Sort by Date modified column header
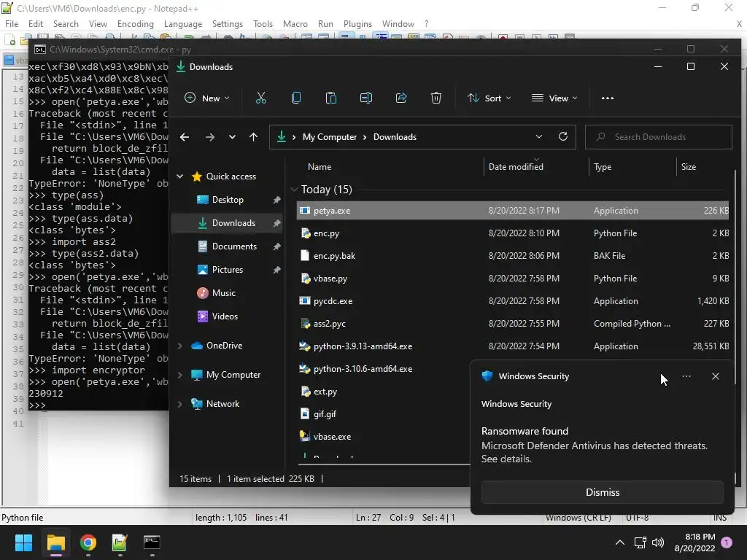Image resolution: width=747 pixels, height=560 pixels. [x=516, y=167]
